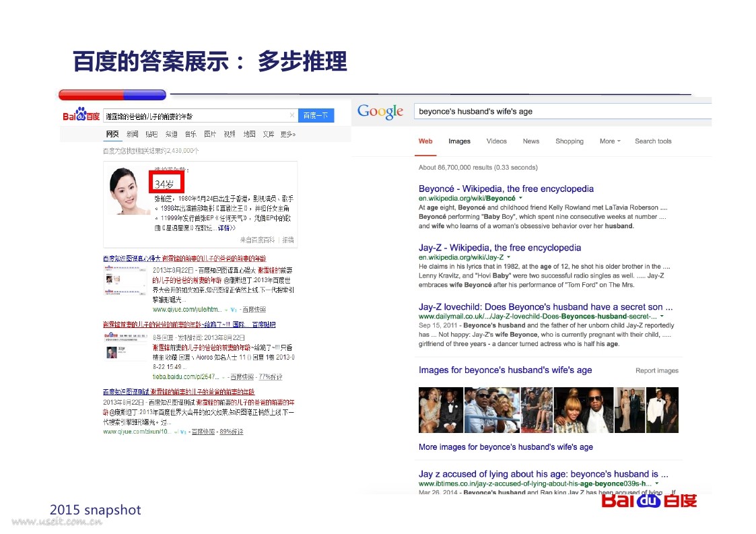Click the 报错 link in the answer card
The width and height of the screenshot is (756, 534).
click(288, 240)
